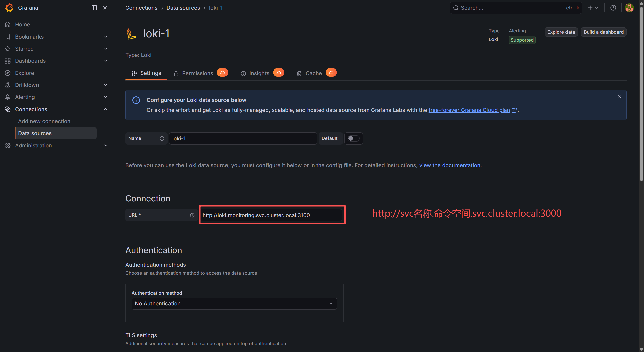The image size is (644, 352).
Task: Collapse the Connections section chevron
Action: coord(106,109)
